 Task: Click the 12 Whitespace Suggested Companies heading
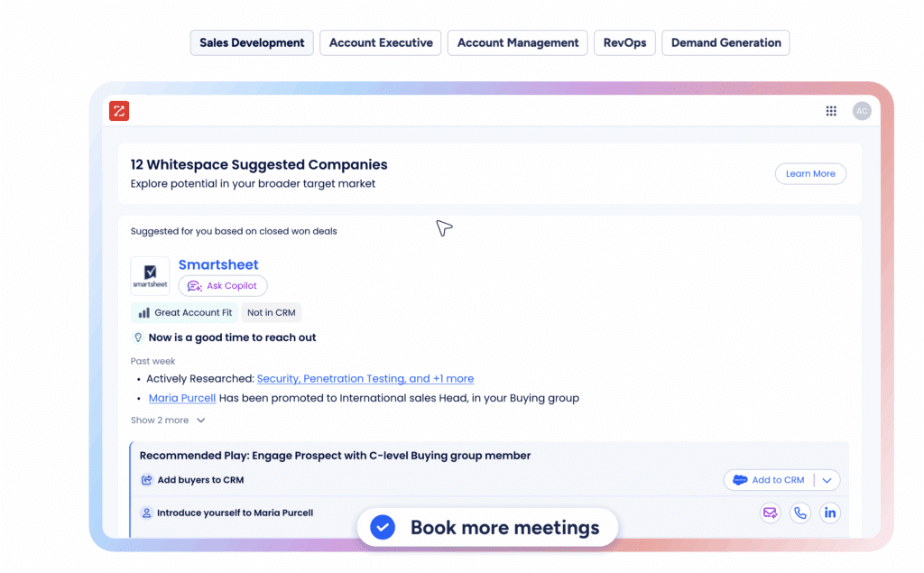point(259,164)
